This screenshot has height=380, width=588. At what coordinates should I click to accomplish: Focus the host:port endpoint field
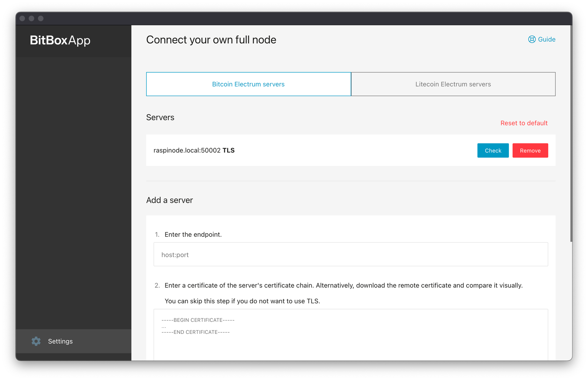click(351, 255)
